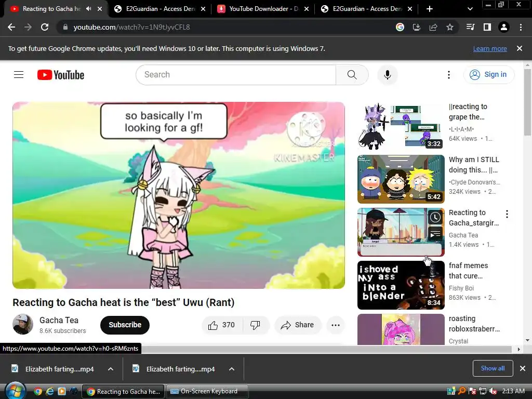Dismiss the Chrome update notification bar
The height and width of the screenshot is (399, 532).
click(520, 48)
